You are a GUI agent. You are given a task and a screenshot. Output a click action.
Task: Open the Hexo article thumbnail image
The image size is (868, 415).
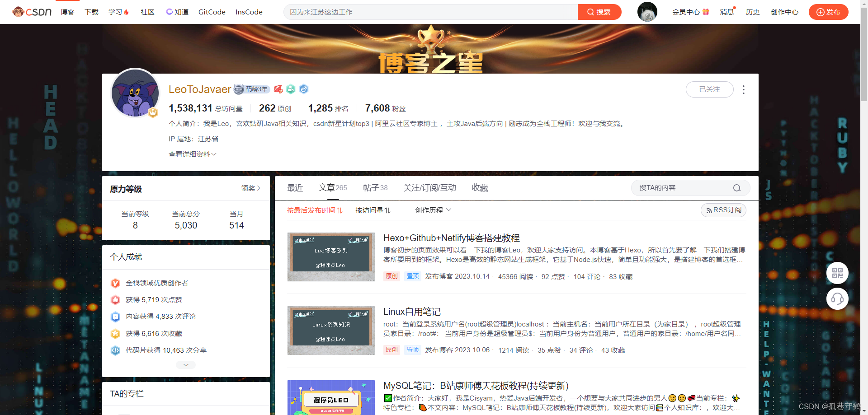[331, 257]
